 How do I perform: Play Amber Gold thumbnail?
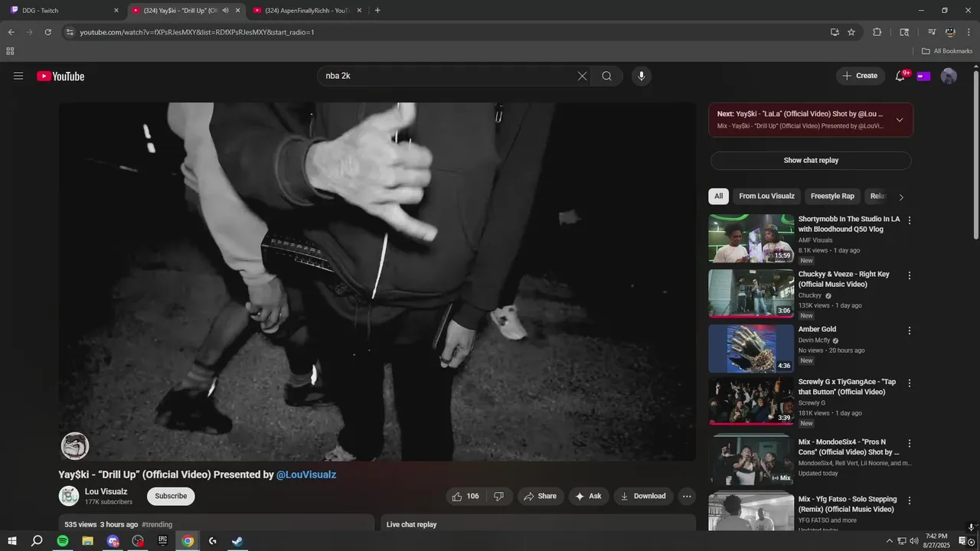(x=751, y=348)
